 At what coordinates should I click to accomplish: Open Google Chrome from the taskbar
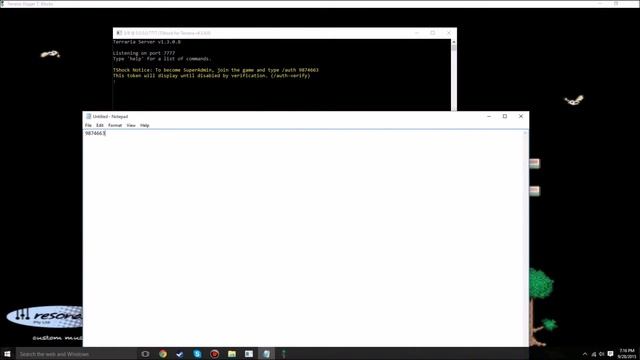pyautogui.click(x=163, y=354)
